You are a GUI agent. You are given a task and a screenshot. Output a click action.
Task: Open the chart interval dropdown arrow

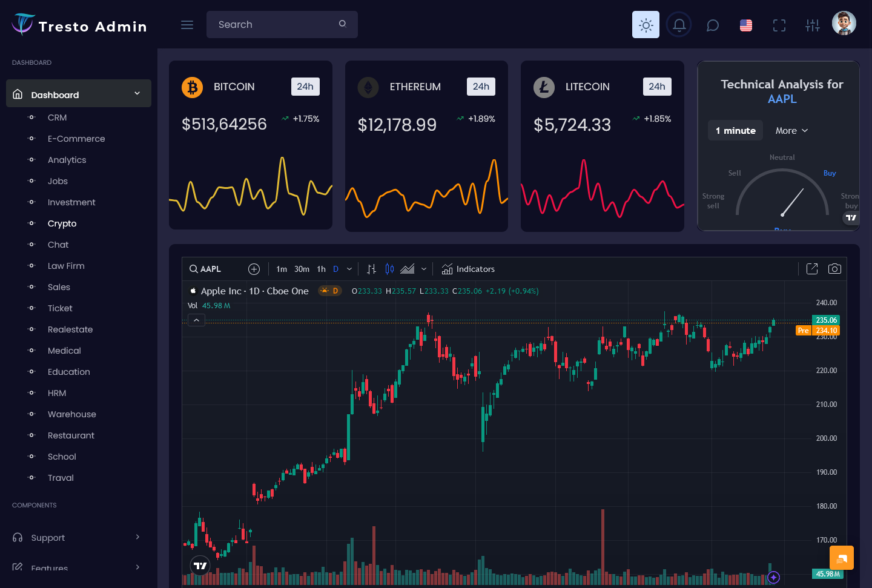point(349,269)
